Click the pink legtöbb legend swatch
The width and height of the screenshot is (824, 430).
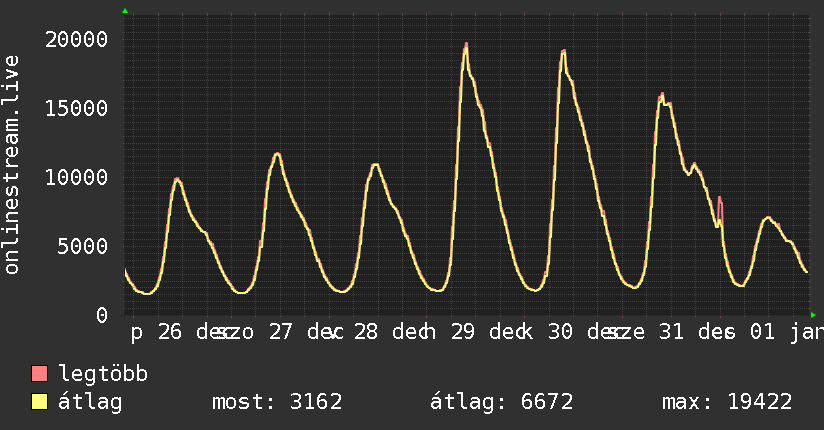(39, 374)
